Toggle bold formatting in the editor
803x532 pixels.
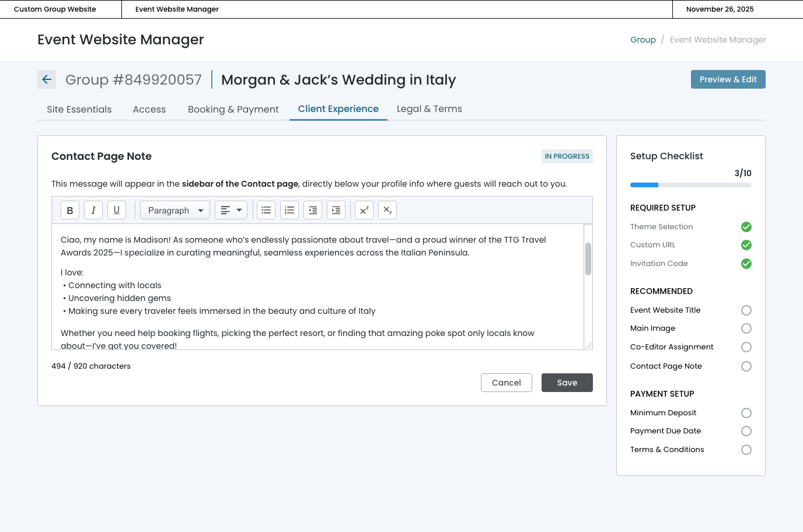[70, 210]
